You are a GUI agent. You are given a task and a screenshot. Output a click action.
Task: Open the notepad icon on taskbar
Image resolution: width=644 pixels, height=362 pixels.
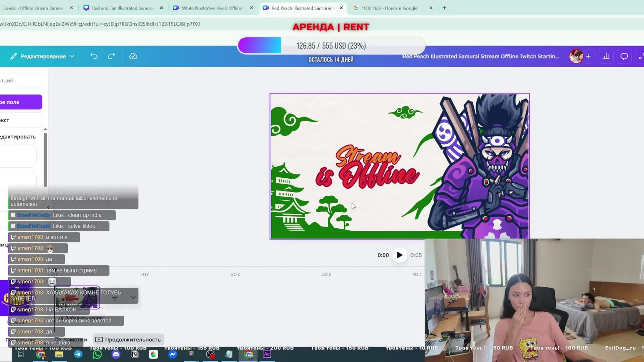point(229,354)
